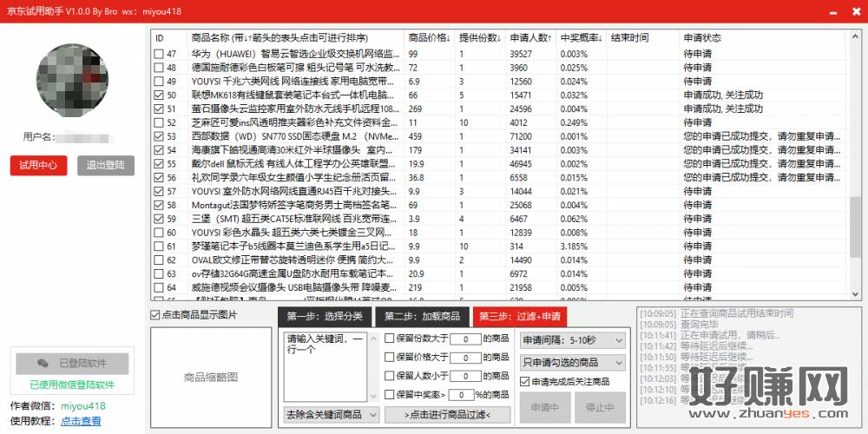Close the 京东试用助手 window
868x434 pixels.
[x=857, y=11]
